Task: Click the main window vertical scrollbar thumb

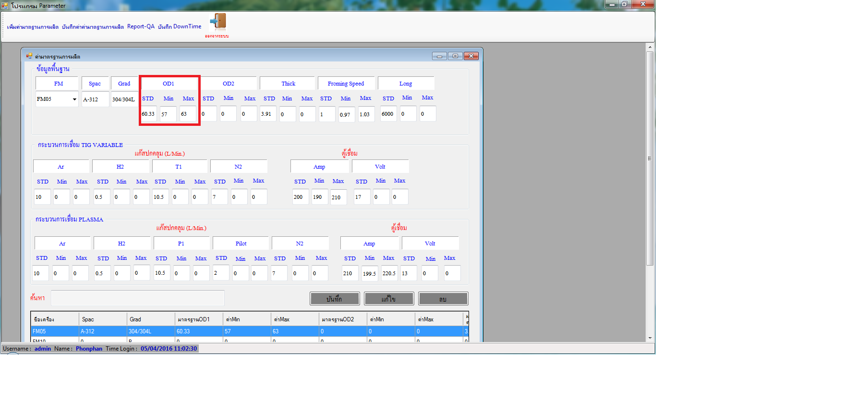Action: coord(650,159)
